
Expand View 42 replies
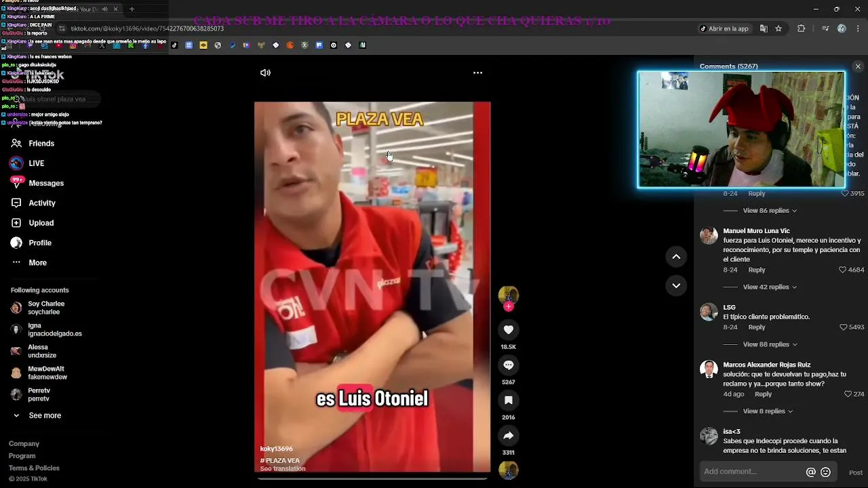(770, 287)
